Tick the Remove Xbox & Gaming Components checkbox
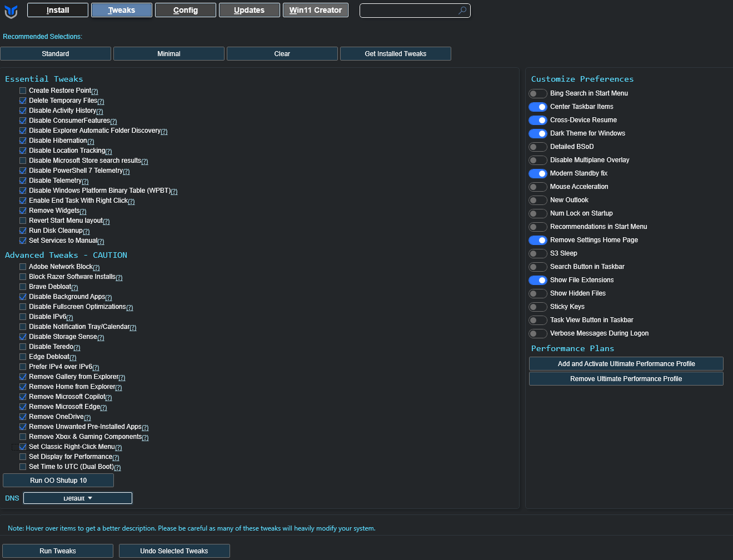 click(23, 437)
